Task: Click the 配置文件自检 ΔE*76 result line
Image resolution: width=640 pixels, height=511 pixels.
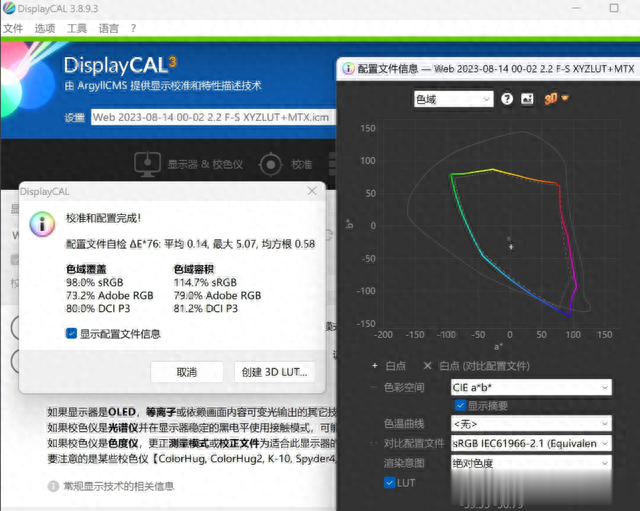Action: click(x=191, y=244)
